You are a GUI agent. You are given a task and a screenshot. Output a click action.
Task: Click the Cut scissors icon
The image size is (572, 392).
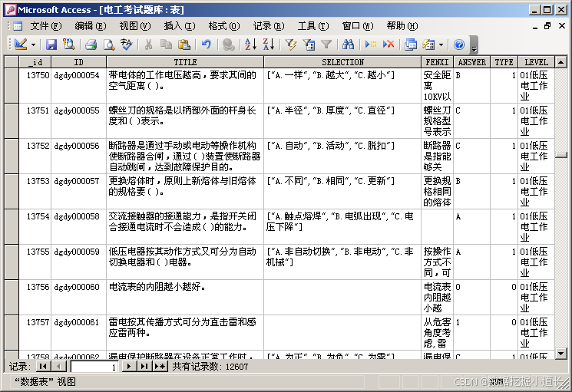(x=148, y=44)
